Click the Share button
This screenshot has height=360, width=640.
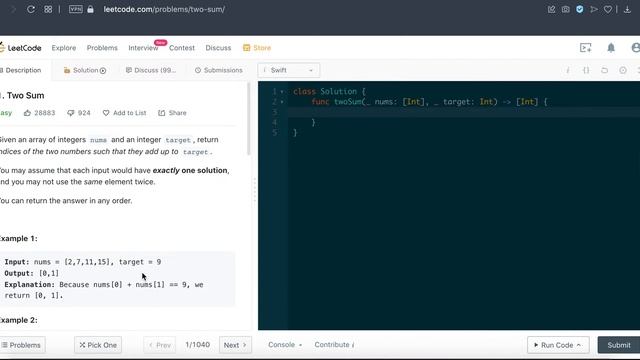(x=172, y=113)
